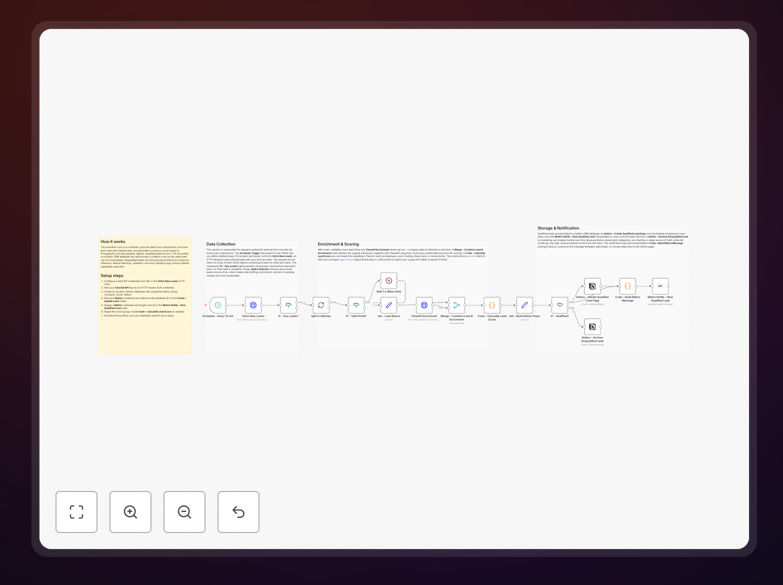The image size is (783, 585).
Task: Zoom in on the workflow canvas
Action: click(x=130, y=512)
